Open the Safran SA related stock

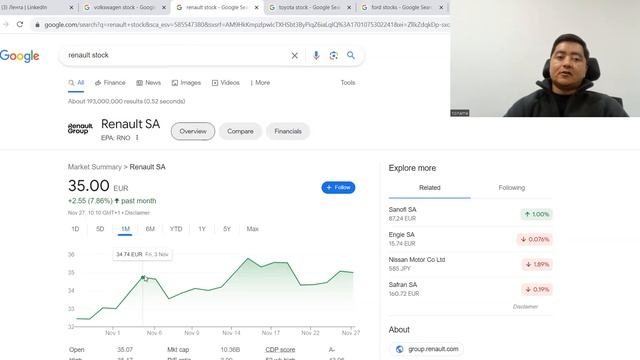coord(470,289)
